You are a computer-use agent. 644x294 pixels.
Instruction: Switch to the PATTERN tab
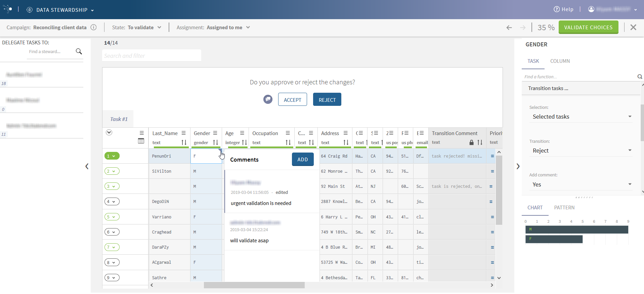(x=564, y=208)
